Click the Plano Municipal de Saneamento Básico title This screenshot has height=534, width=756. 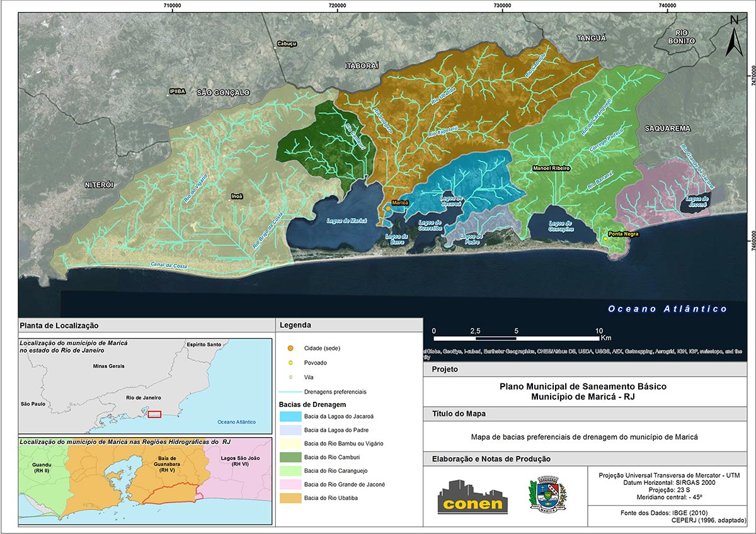point(583,386)
